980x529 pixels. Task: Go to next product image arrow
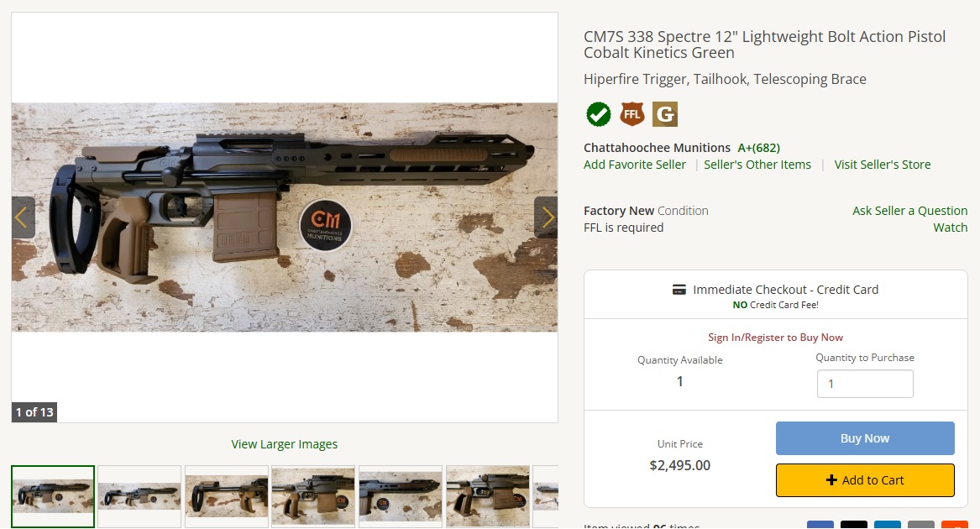pyautogui.click(x=546, y=217)
